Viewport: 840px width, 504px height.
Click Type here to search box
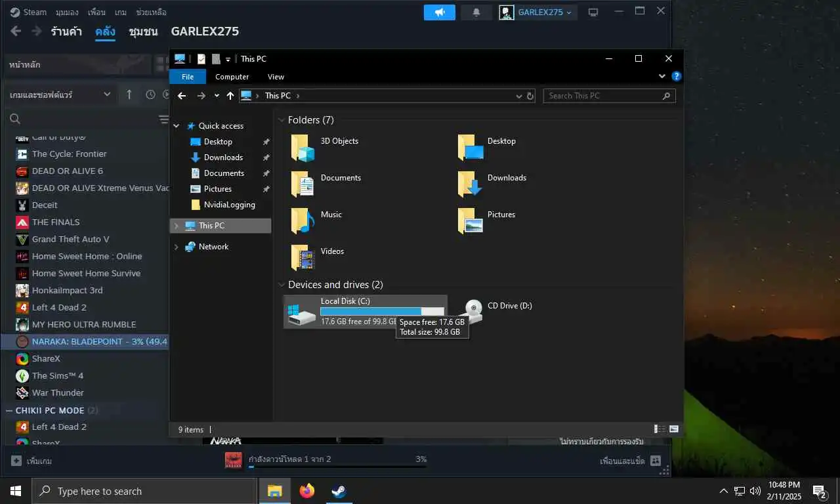tap(144, 491)
